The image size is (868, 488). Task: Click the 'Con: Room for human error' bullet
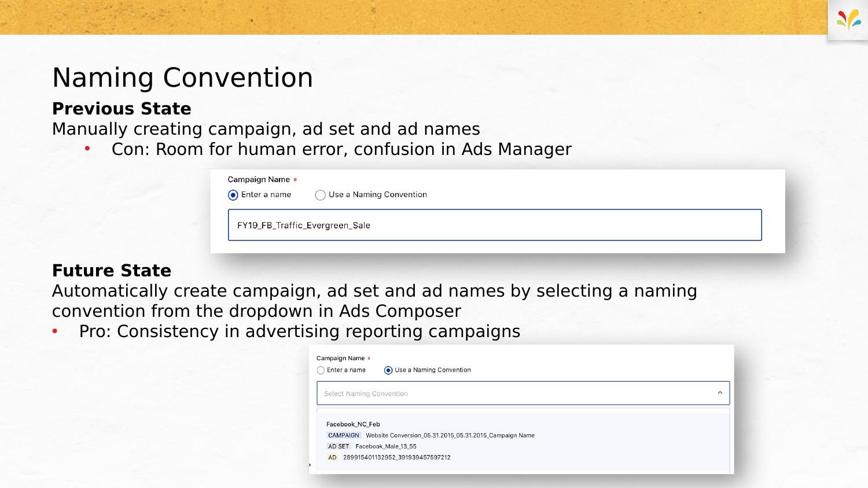(341, 149)
